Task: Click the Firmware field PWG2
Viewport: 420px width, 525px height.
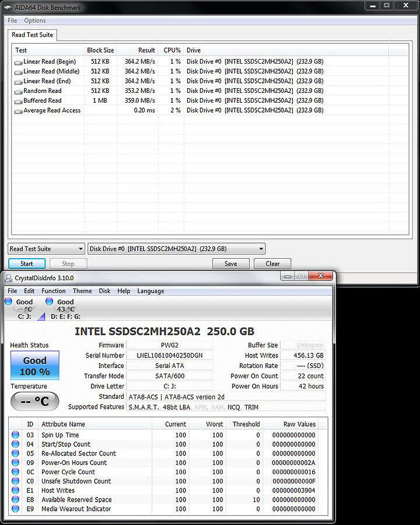Action: point(170,345)
